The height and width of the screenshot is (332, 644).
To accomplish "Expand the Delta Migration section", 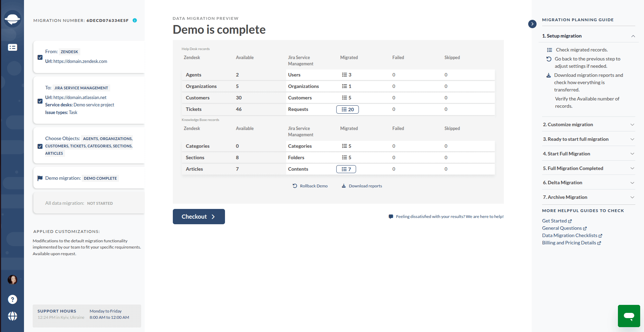I will click(633, 183).
